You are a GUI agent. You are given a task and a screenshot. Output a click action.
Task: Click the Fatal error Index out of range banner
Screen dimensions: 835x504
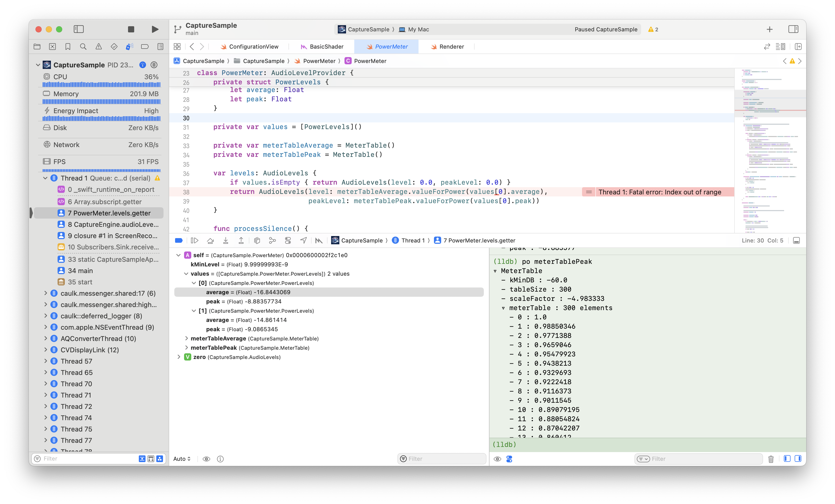(x=659, y=192)
